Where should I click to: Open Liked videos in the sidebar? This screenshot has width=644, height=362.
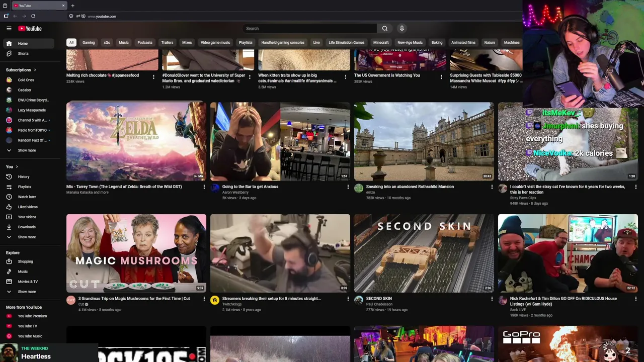[28, 207]
